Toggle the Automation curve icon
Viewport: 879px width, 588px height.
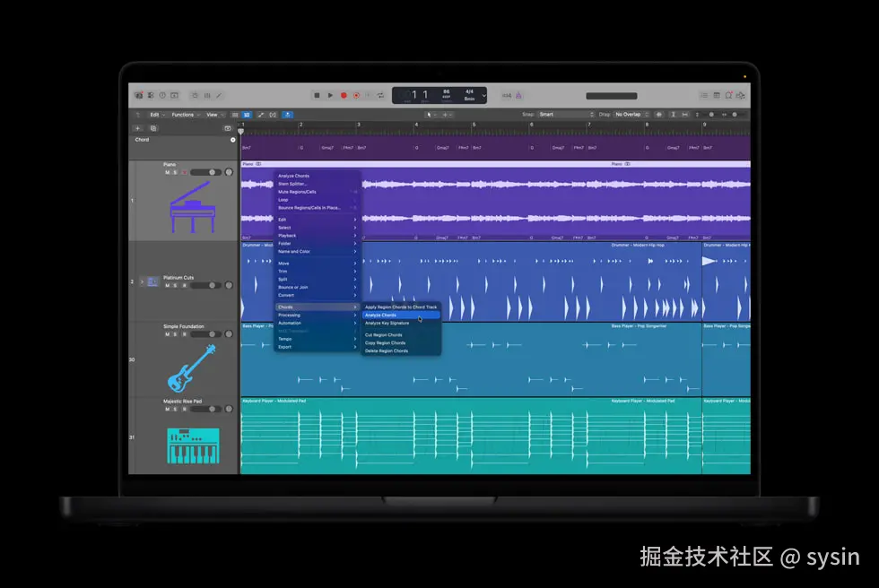[x=261, y=115]
